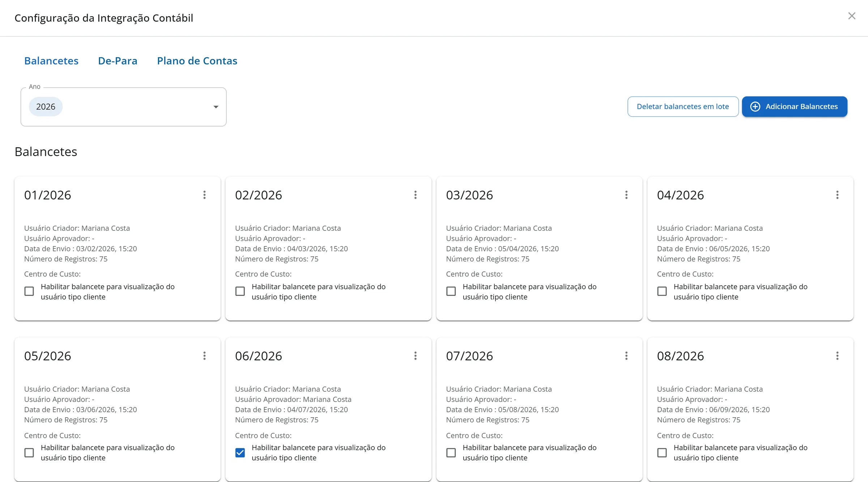Open kebab menu of 07/2026 card
868x482 pixels.
pyautogui.click(x=626, y=356)
